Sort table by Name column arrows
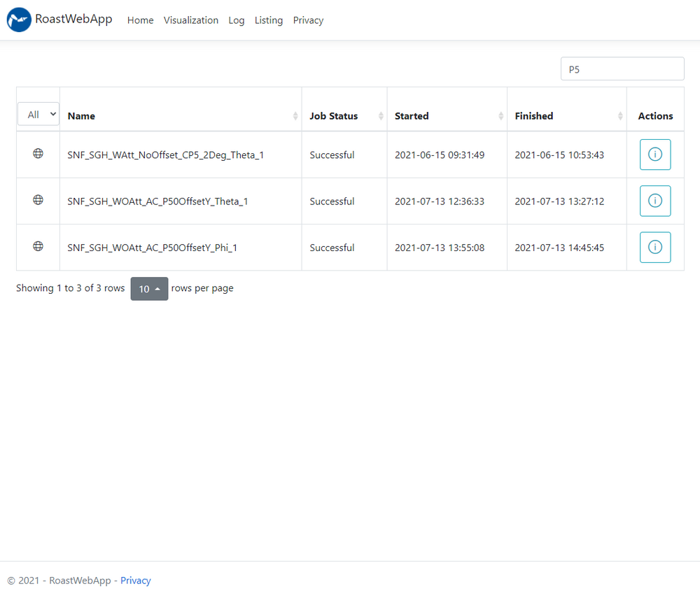 295,116
